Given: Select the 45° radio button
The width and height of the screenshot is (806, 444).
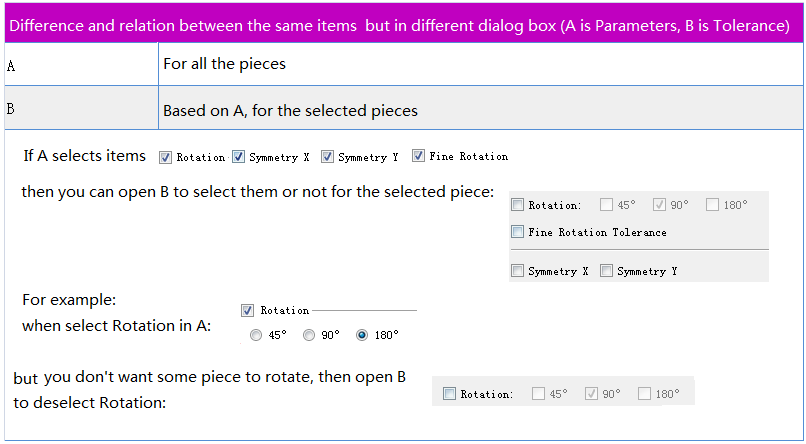Looking at the screenshot, I should 256,336.
